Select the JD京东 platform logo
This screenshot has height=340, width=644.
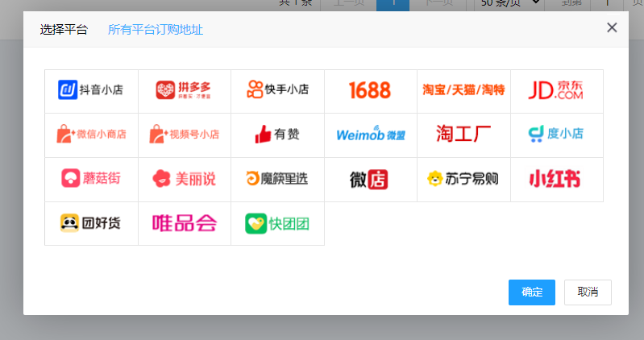pos(556,90)
